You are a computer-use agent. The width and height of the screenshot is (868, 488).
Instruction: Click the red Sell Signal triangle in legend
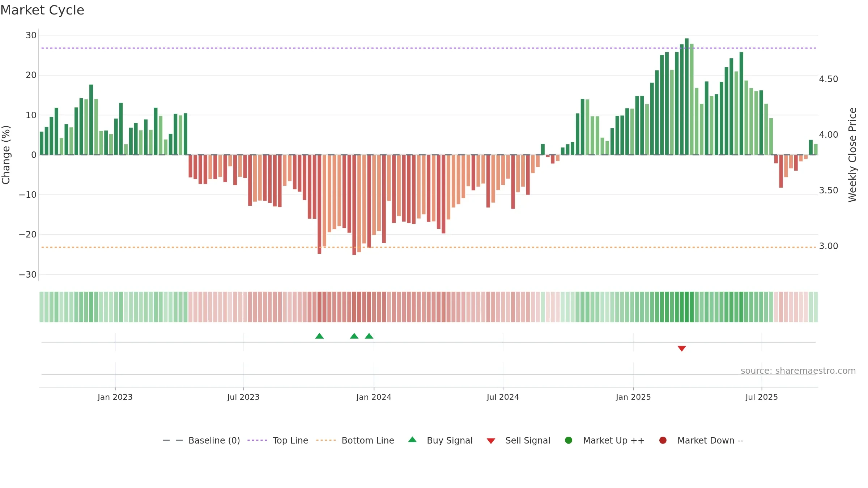point(491,441)
